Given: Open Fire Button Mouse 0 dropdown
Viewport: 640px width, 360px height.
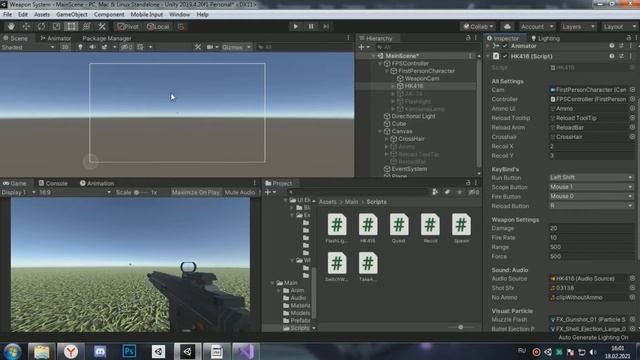Looking at the screenshot, I should [591, 196].
